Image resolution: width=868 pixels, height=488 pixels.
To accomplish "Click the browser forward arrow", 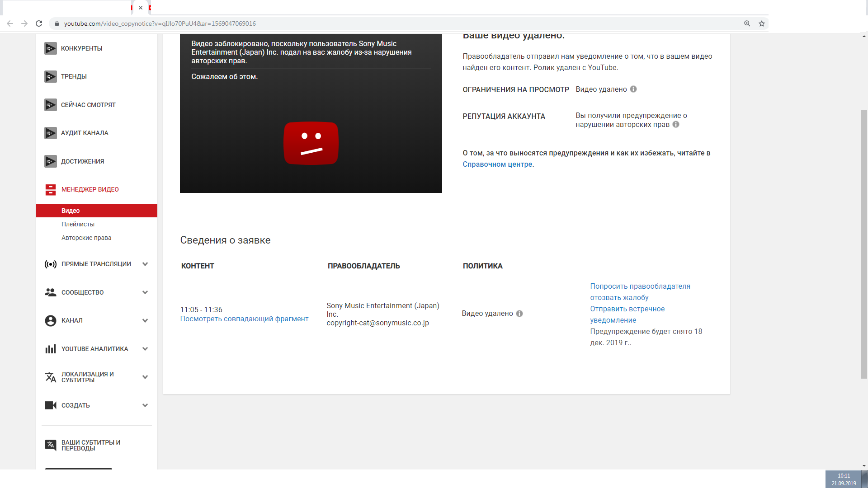I will (x=24, y=23).
